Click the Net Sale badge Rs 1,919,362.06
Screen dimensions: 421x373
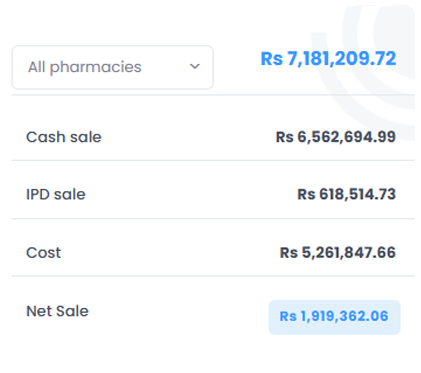pyautogui.click(x=334, y=317)
